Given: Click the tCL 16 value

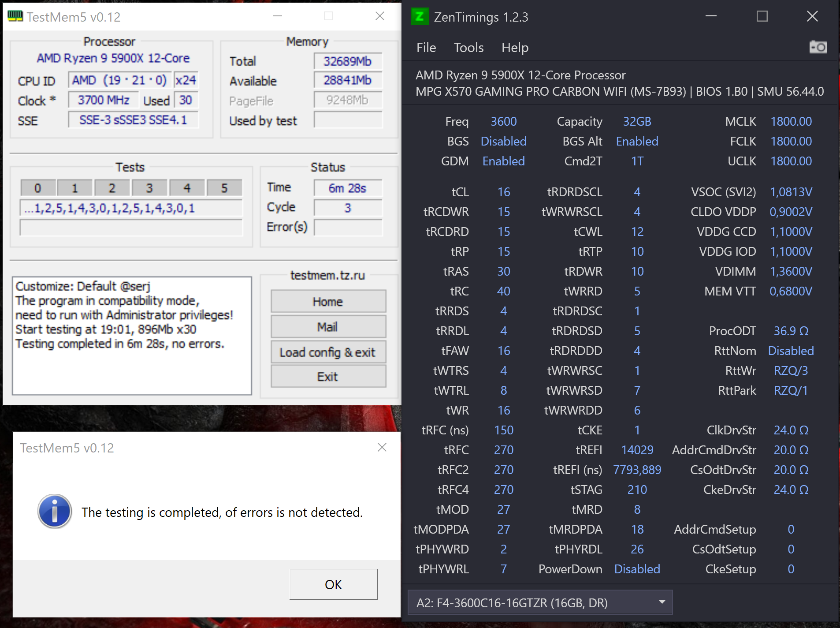Looking at the screenshot, I should click(x=504, y=192).
